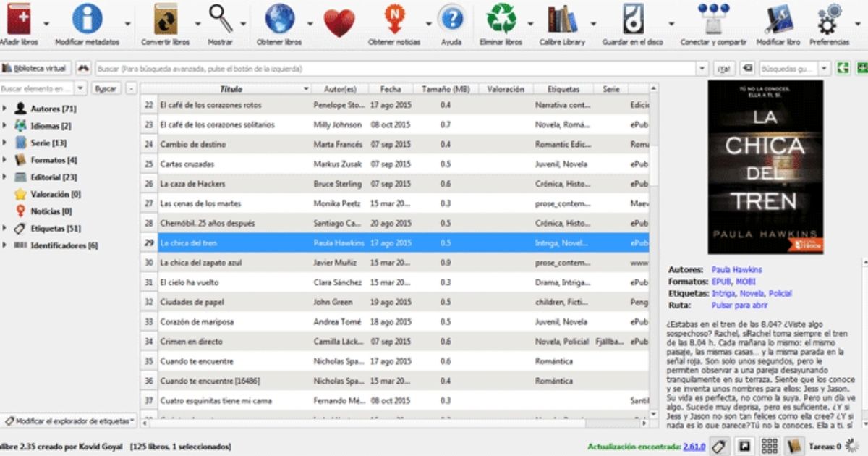Open the Paula Hawkins author link
The height and width of the screenshot is (456, 868).
point(736,270)
